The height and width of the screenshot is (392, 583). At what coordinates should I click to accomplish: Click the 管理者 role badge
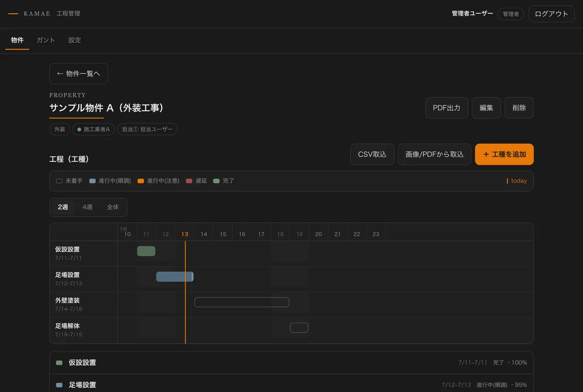coord(511,14)
